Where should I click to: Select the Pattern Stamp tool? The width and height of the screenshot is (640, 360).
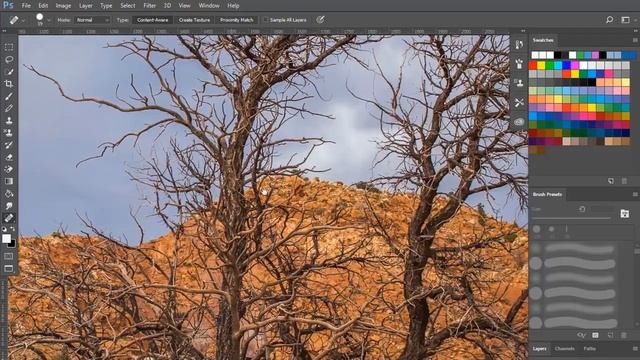pos(9,133)
